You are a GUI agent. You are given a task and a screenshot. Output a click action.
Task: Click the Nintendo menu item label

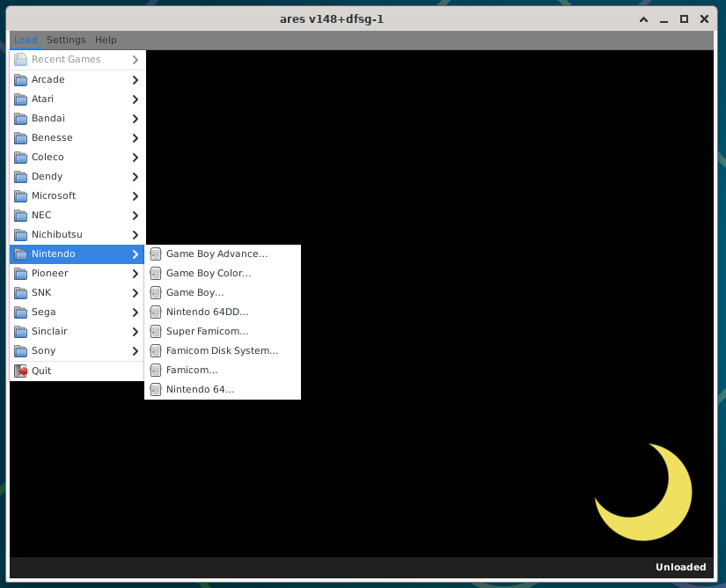click(x=54, y=254)
